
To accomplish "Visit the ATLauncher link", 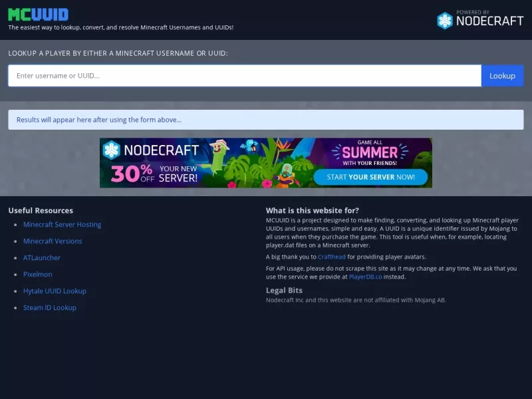I will point(42,258).
